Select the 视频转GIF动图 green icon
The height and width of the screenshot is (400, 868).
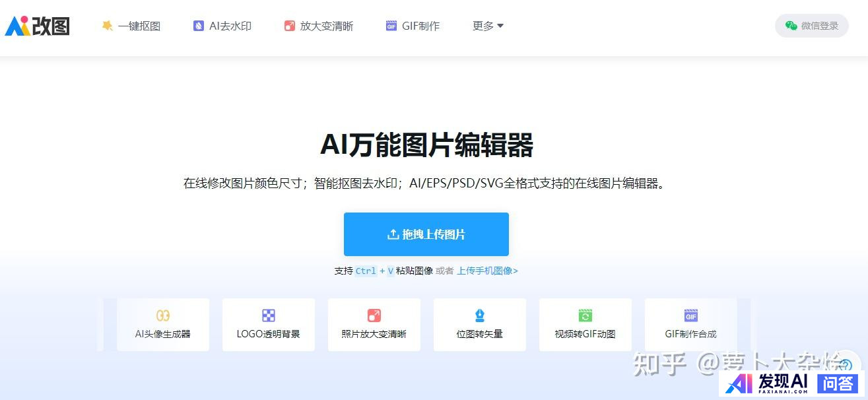[585, 316]
